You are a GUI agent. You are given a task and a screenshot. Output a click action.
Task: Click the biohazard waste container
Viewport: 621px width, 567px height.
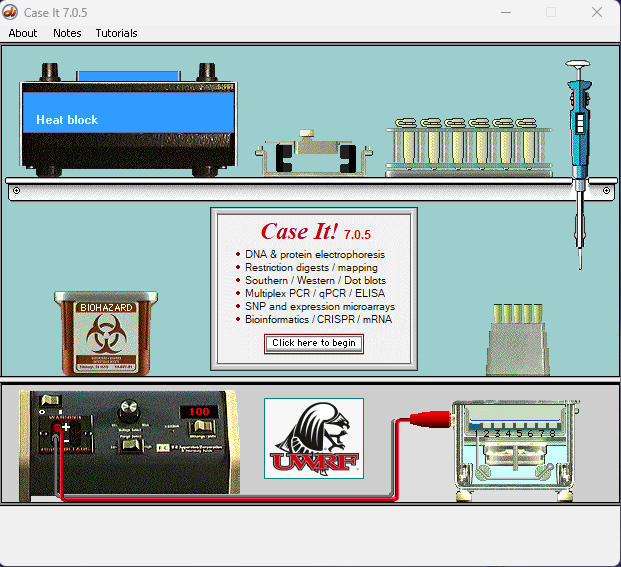click(107, 333)
